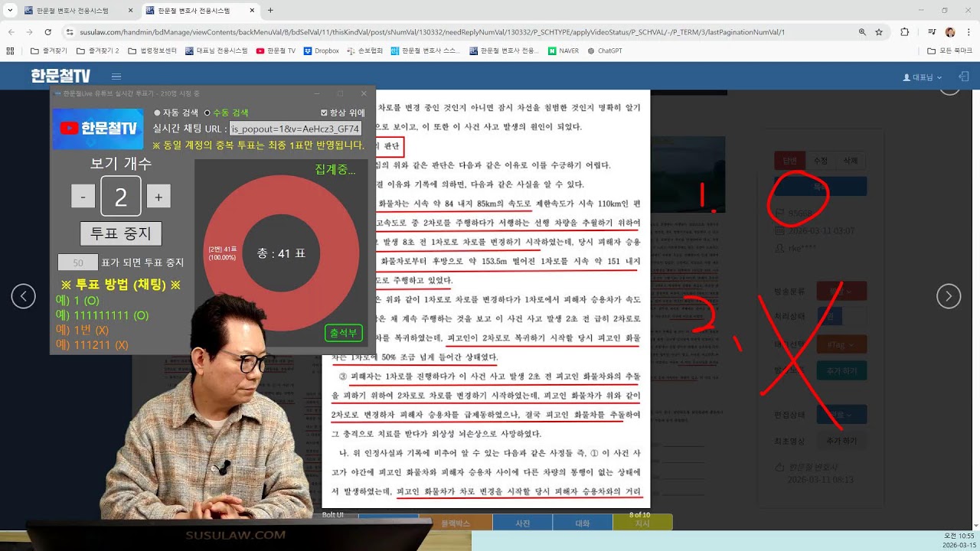Open 손보협회 bookmark

(364, 51)
